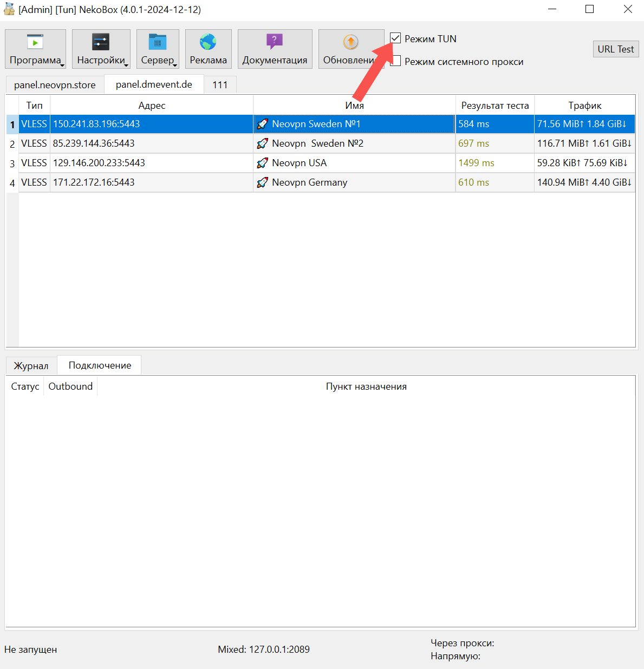Viewport: 644px width, 669px height.
Task: Select row number 1 header
Action: [12, 124]
